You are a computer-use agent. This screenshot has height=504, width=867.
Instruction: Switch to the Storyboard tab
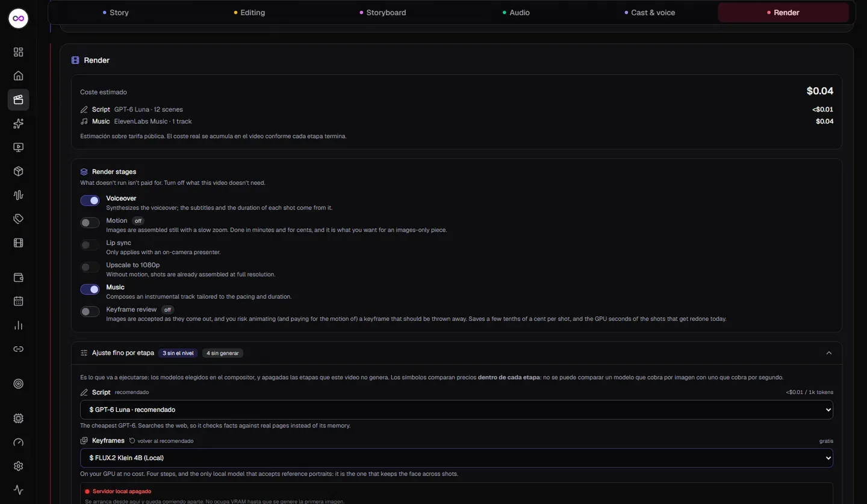point(382,13)
